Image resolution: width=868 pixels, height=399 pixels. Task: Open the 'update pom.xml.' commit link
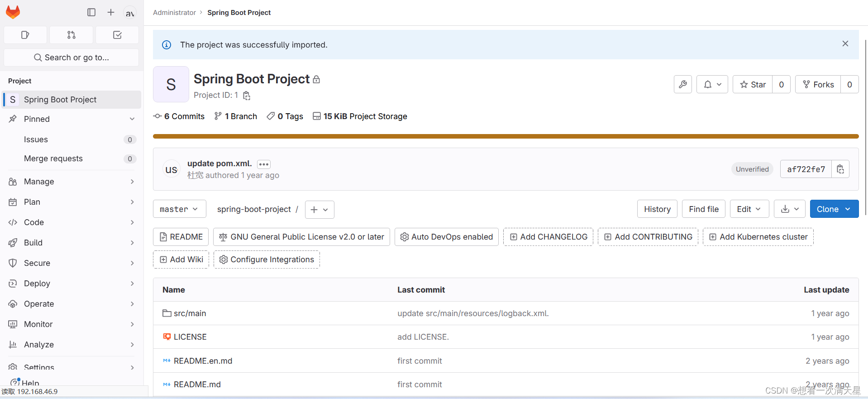pyautogui.click(x=219, y=163)
